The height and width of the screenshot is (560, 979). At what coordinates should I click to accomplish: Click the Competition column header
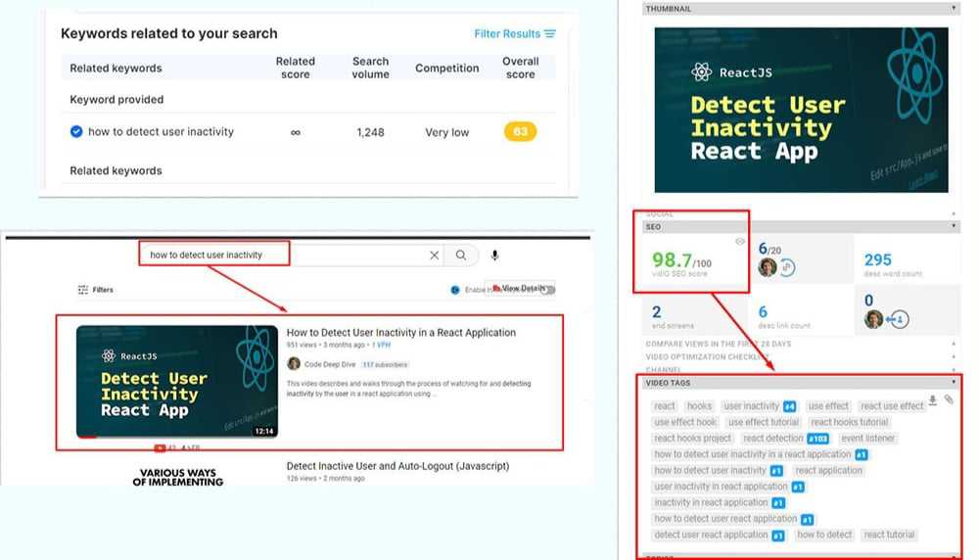pos(447,69)
